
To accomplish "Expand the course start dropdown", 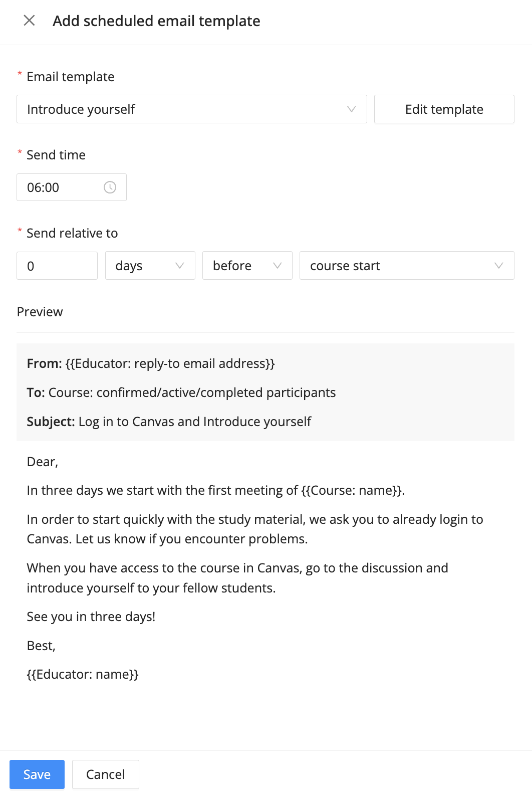I will [406, 266].
